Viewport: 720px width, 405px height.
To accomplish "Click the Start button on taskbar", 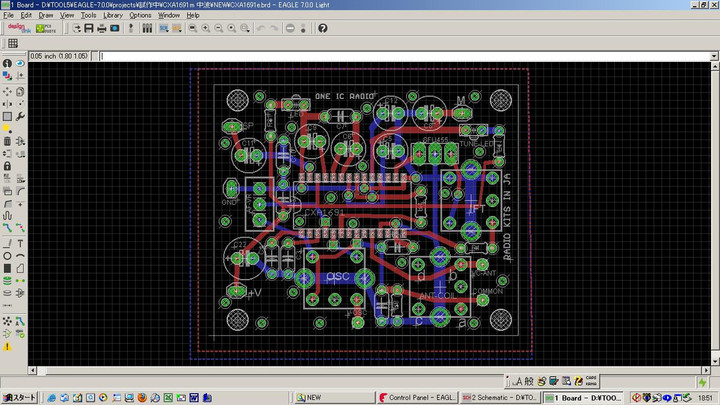I will (19, 397).
